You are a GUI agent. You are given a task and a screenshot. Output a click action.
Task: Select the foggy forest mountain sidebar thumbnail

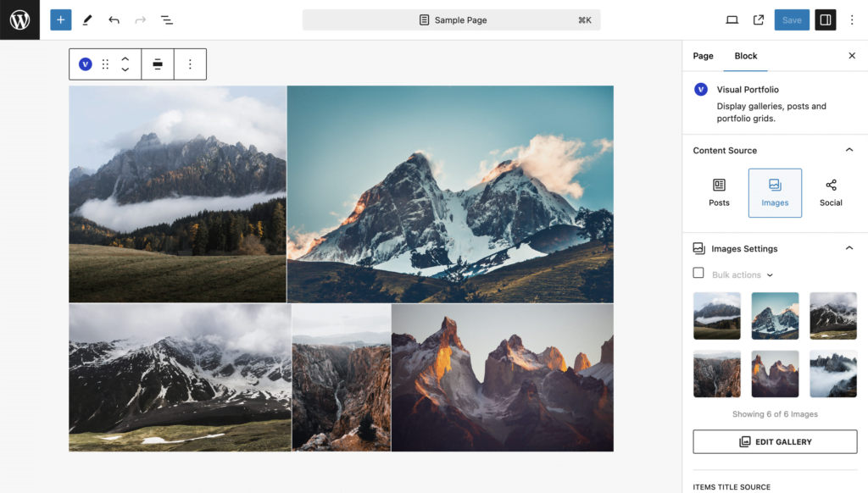point(717,316)
